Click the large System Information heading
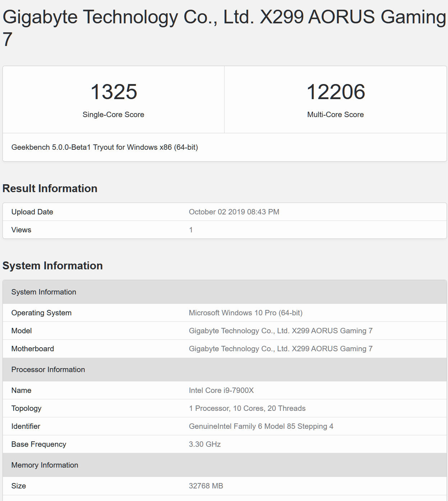This screenshot has height=501, width=448. click(x=52, y=266)
